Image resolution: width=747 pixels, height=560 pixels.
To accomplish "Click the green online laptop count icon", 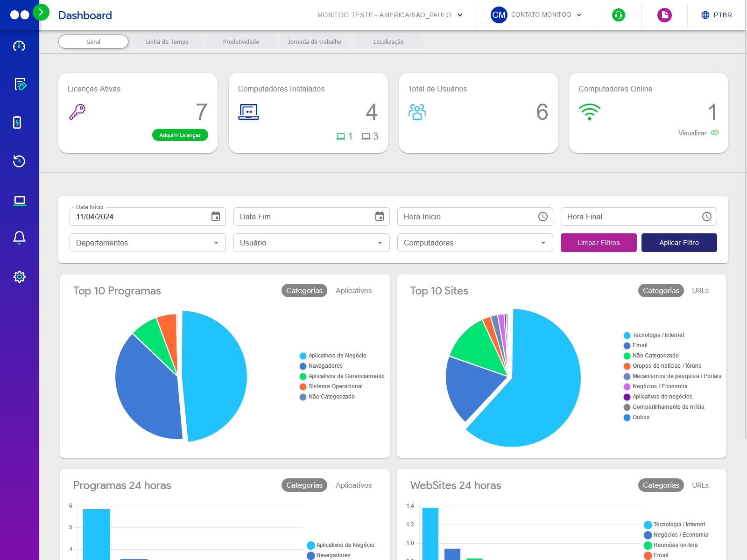I will 341,136.
